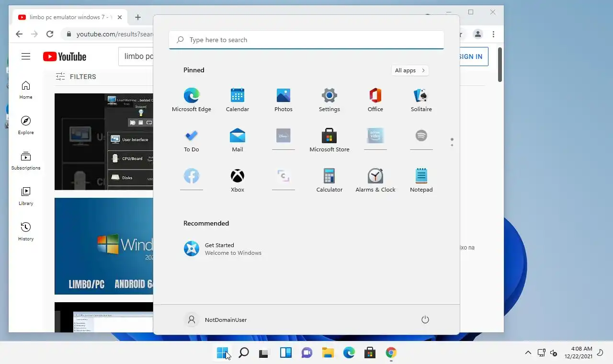This screenshot has width=613, height=364.
Task: Open Teams Chat from the taskbar
Action: [306, 353]
